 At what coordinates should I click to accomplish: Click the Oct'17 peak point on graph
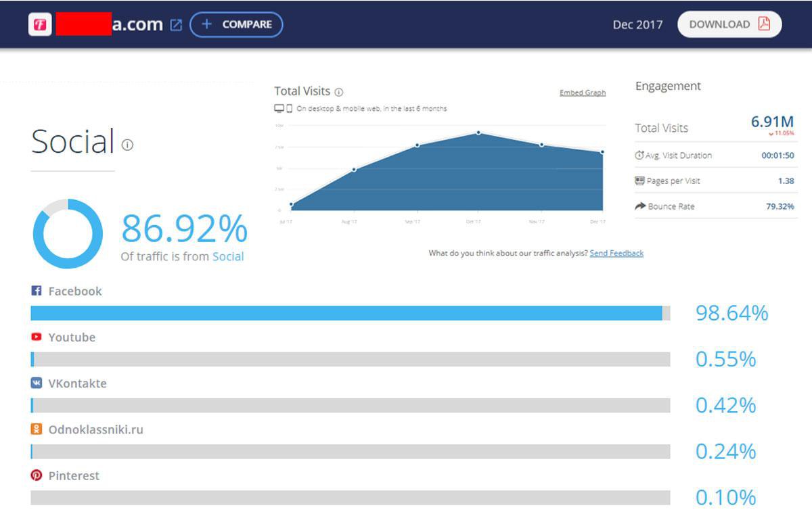pyautogui.click(x=478, y=133)
